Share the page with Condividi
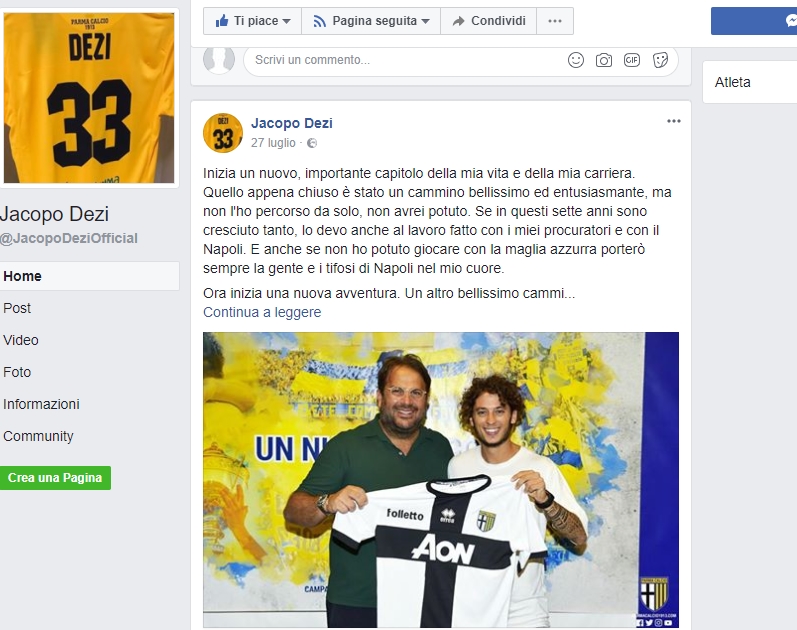This screenshot has height=630, width=797. click(x=488, y=21)
